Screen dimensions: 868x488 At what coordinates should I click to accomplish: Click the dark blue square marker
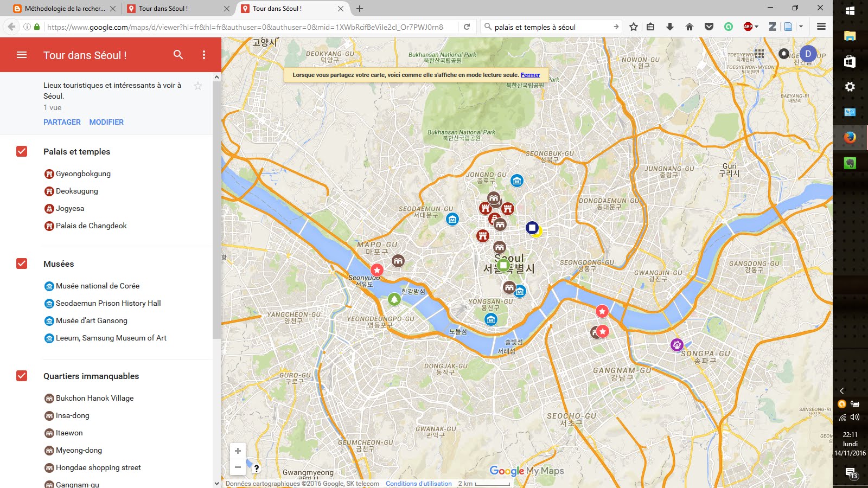point(532,228)
